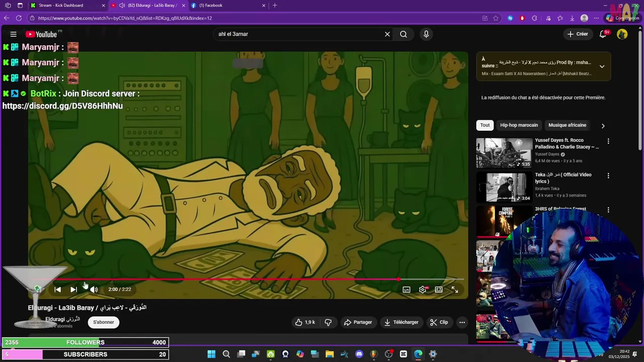644x362 pixels.
Task: Open Windows taskbar search
Action: point(226,354)
